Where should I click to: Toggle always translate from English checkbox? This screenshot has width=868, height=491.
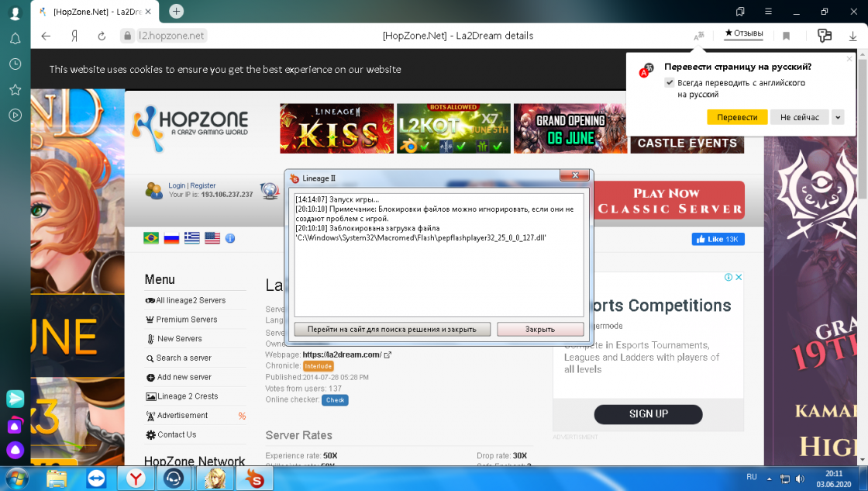(x=670, y=83)
